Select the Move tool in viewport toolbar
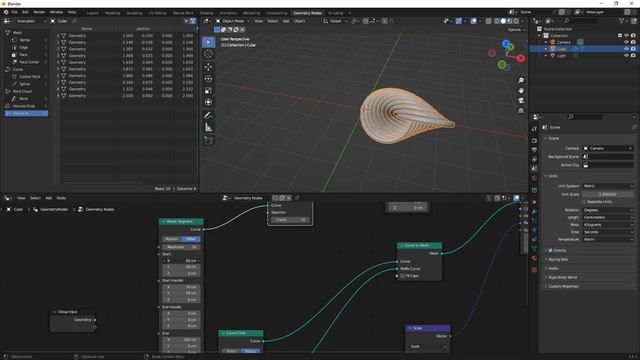The image size is (640, 360). click(x=209, y=67)
